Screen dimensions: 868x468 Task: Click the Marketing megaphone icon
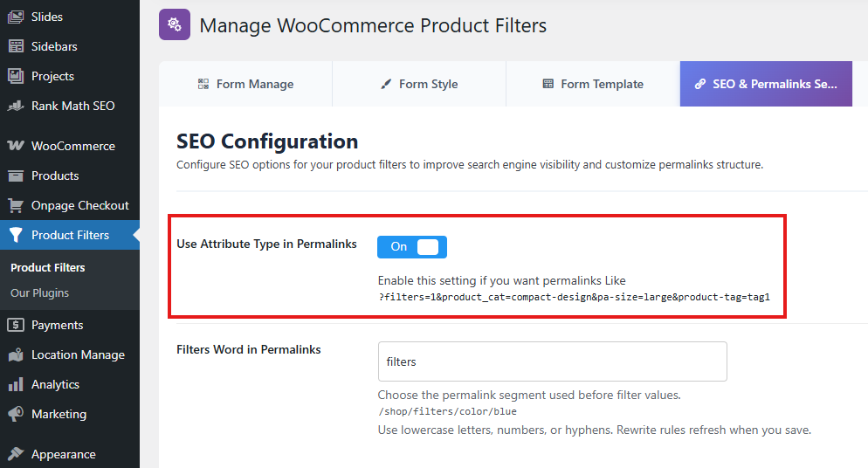tap(16, 414)
